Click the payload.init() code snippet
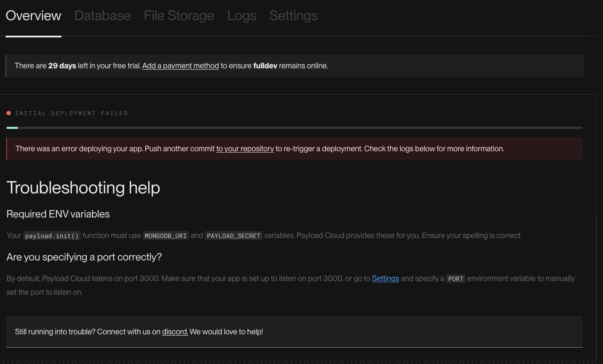Screen dimensions: 603x364 (x=52, y=236)
